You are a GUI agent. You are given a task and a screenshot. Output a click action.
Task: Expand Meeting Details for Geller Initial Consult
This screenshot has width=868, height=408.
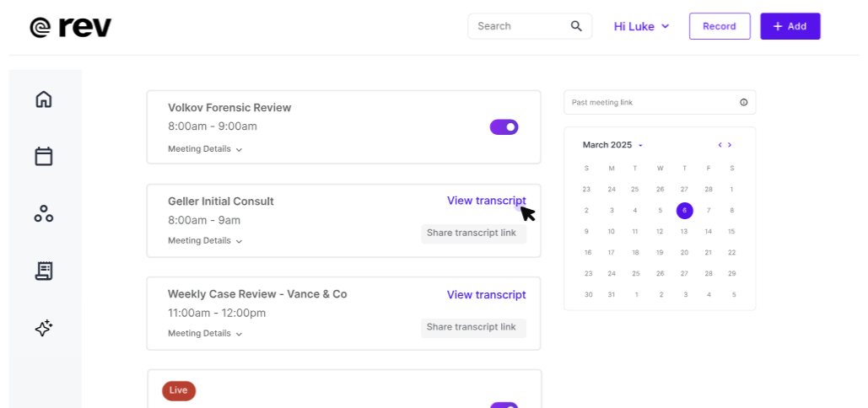(205, 241)
